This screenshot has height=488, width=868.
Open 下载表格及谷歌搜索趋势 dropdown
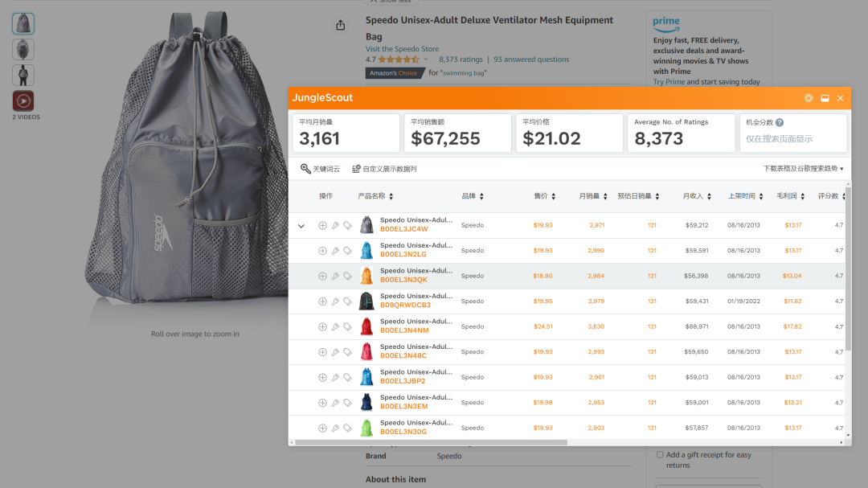point(803,168)
